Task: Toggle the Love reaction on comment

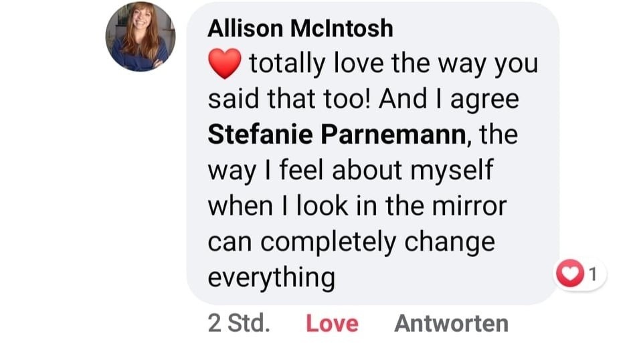Action: click(332, 324)
